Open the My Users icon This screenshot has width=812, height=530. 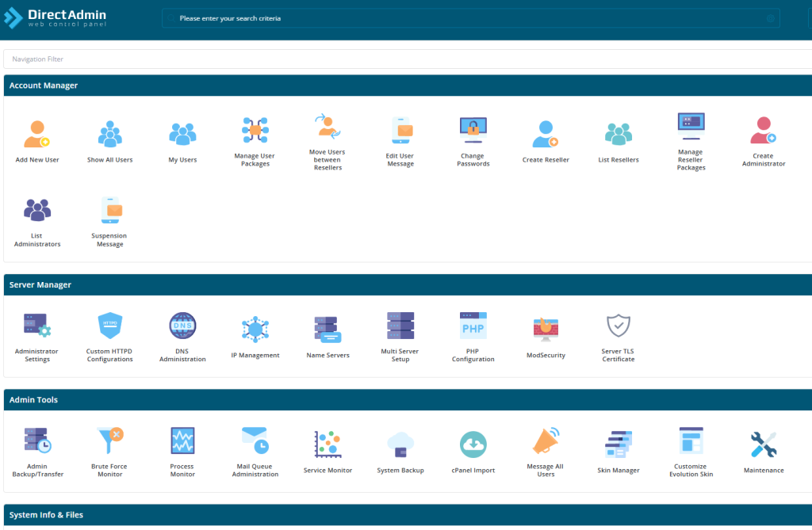click(183, 134)
